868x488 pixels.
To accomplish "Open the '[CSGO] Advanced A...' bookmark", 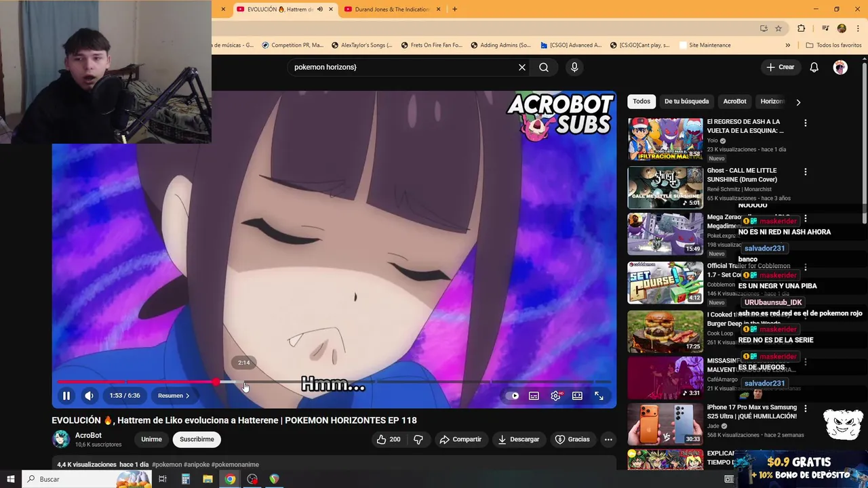I will click(x=571, y=45).
